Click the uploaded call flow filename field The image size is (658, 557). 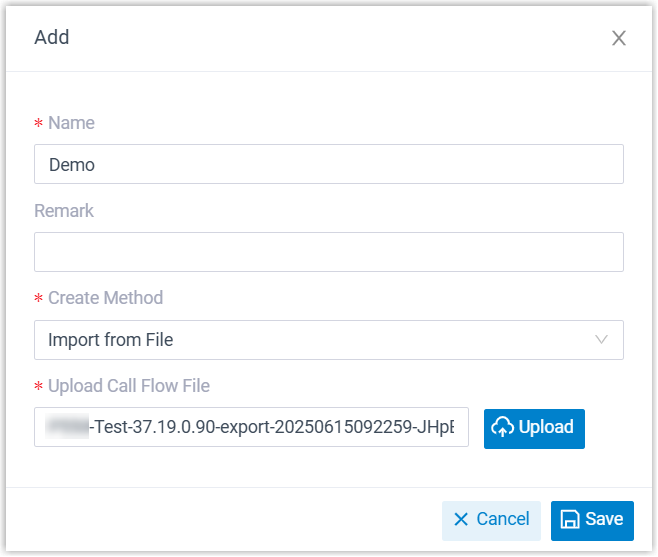[x=251, y=427]
